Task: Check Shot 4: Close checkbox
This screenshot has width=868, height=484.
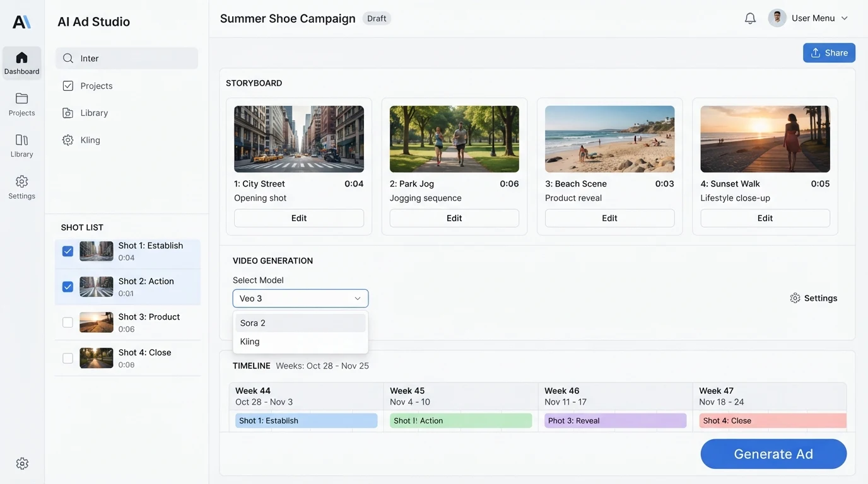Action: (x=67, y=358)
